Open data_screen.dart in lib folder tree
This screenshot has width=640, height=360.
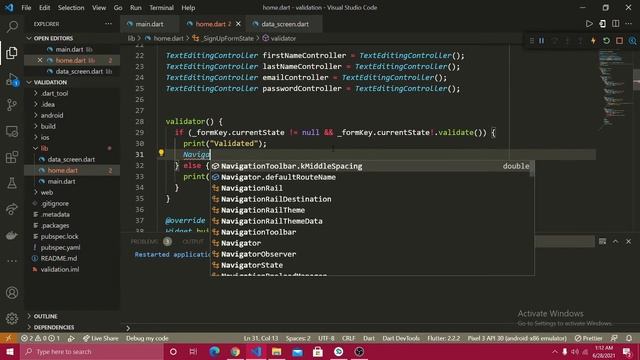(x=72, y=160)
